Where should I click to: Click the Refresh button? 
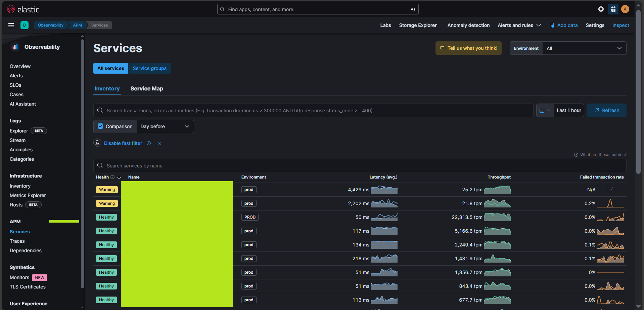pyautogui.click(x=606, y=110)
